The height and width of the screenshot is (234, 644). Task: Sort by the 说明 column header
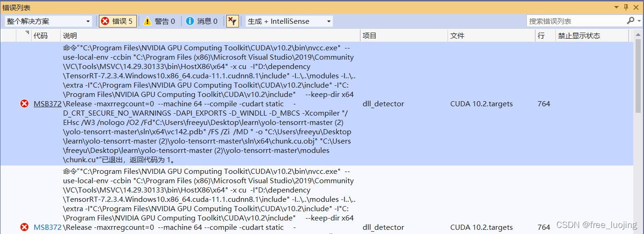[210, 35]
